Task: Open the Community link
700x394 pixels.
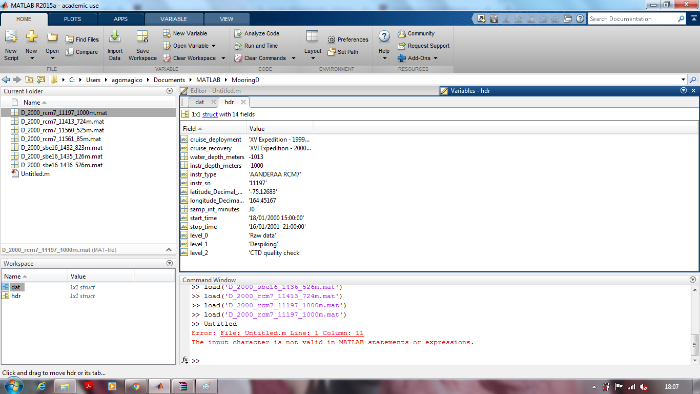Action: click(416, 33)
